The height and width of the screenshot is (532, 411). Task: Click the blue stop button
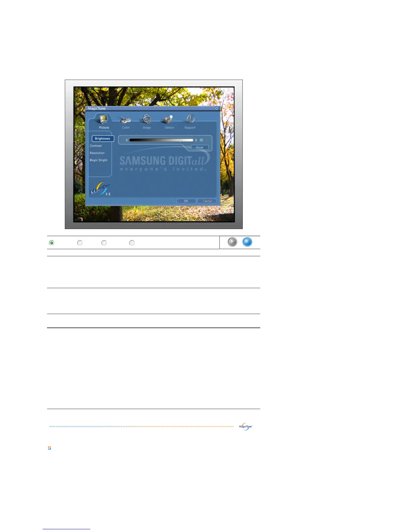(x=247, y=242)
